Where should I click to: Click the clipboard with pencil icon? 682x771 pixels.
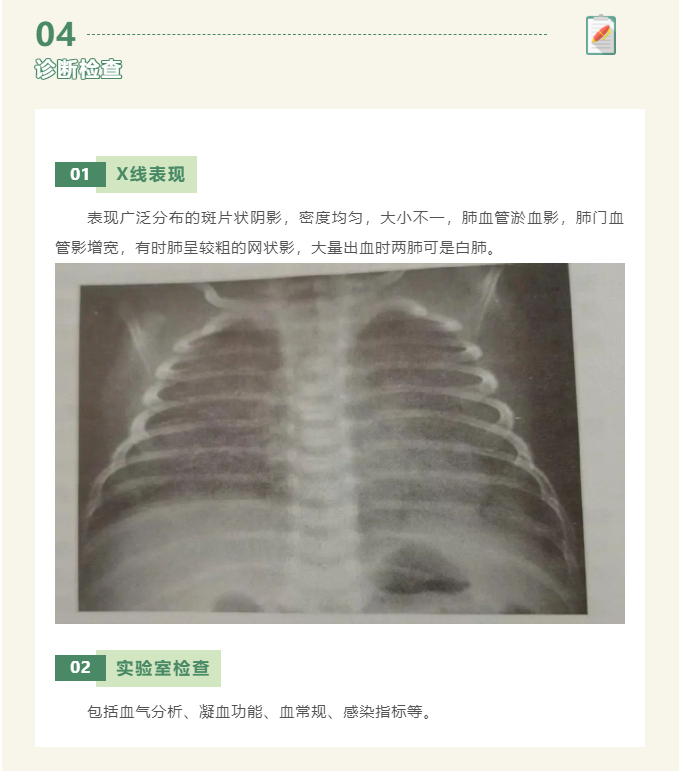click(600, 35)
